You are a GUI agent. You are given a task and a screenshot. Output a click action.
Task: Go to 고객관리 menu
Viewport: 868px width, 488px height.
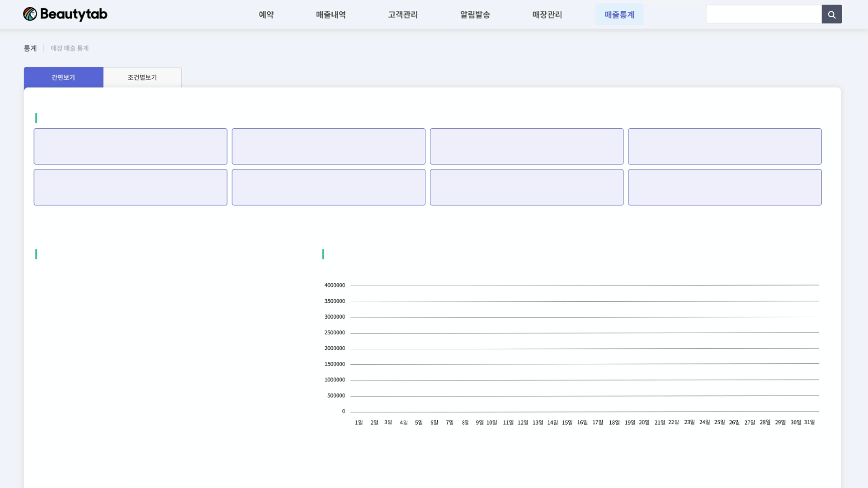pyautogui.click(x=403, y=14)
